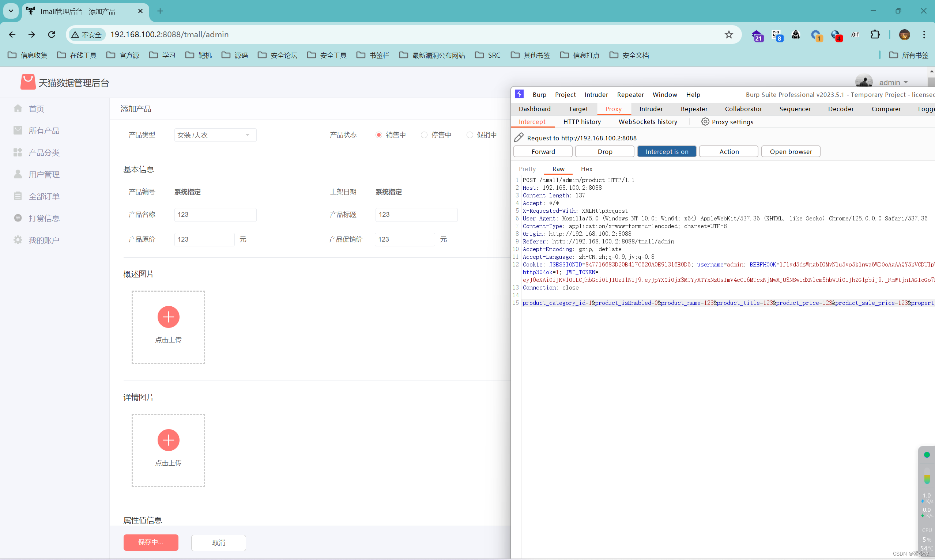Image resolution: width=935 pixels, height=560 pixels.
Task: Click the browser back arrow
Action: point(12,34)
